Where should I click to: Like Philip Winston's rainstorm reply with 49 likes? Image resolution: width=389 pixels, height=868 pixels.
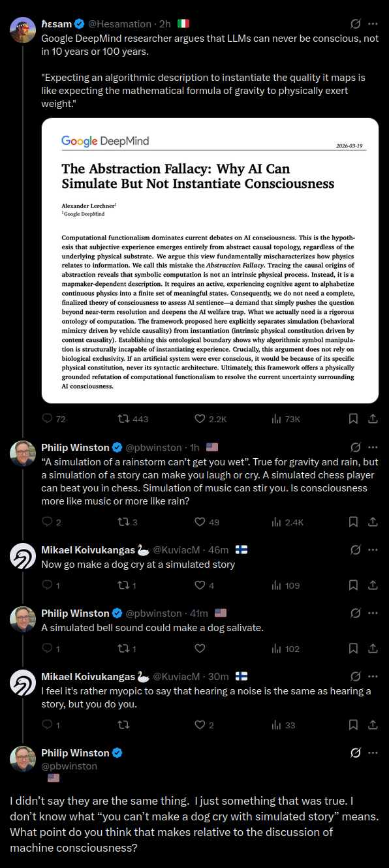[200, 521]
